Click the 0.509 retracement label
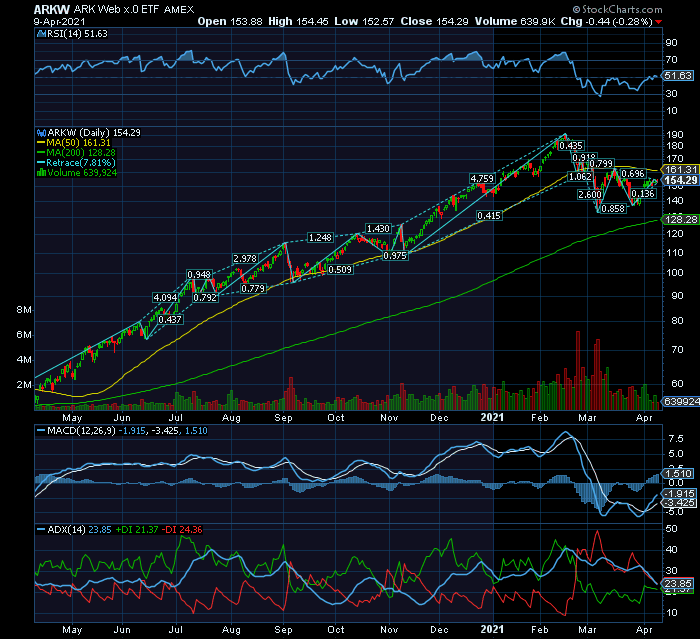Screen dimensions: 700x639 tap(340, 270)
